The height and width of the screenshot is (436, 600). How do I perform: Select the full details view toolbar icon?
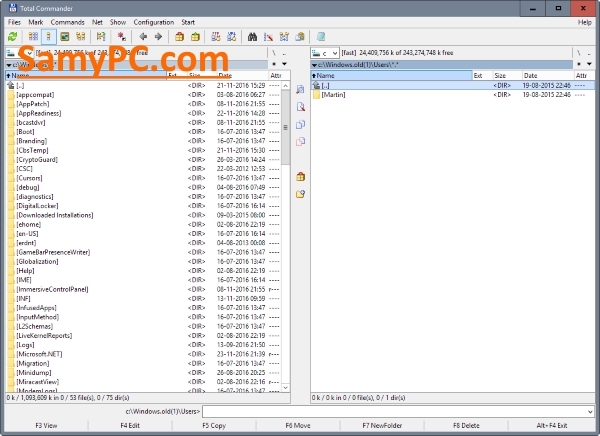coord(49,37)
